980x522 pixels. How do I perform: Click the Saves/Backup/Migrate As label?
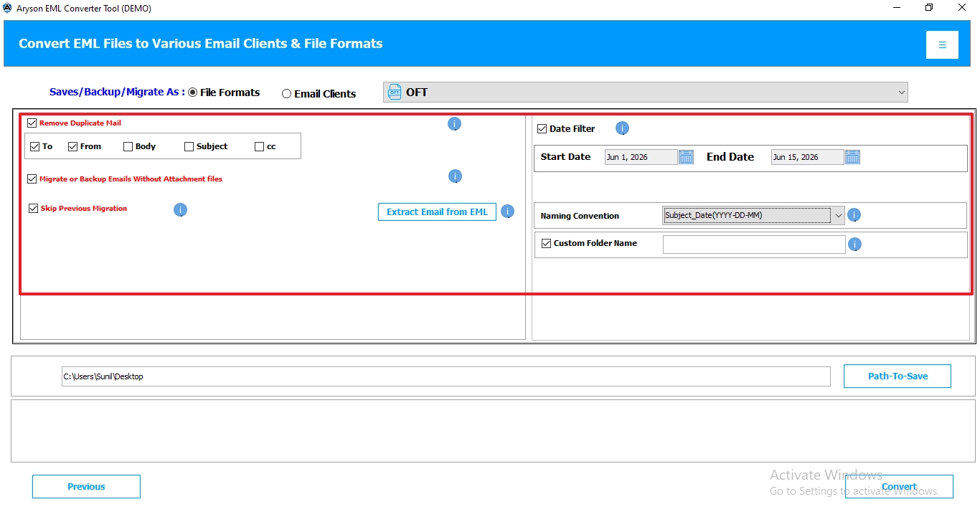117,92
